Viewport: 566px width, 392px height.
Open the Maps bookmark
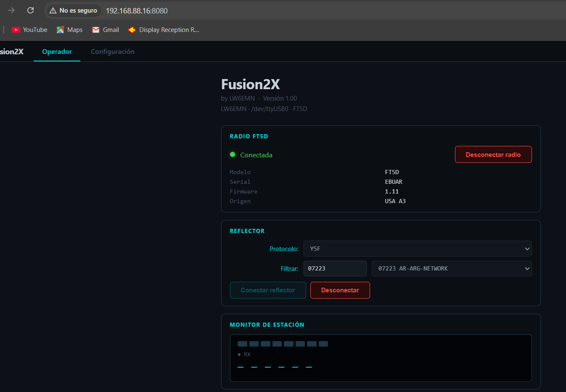[69, 30]
